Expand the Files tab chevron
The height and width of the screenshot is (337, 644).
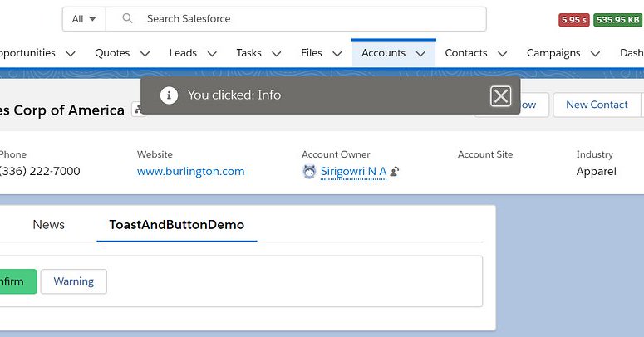(337, 54)
